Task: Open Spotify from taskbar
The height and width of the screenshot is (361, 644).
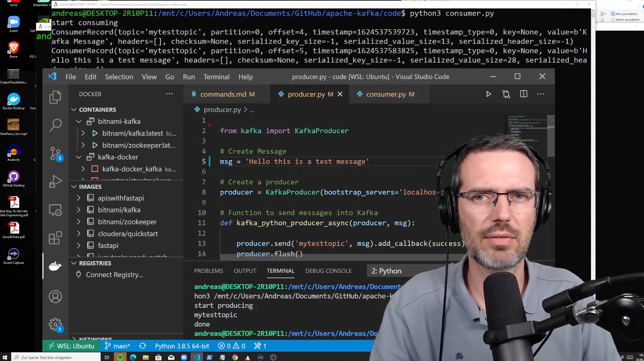Action: (120, 357)
